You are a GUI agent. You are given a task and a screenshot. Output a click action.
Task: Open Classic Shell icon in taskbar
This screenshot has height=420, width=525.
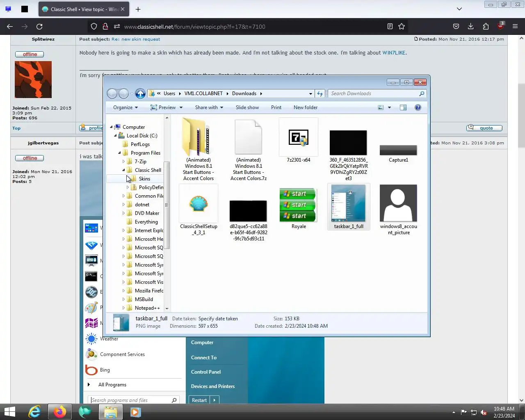[x=85, y=412]
